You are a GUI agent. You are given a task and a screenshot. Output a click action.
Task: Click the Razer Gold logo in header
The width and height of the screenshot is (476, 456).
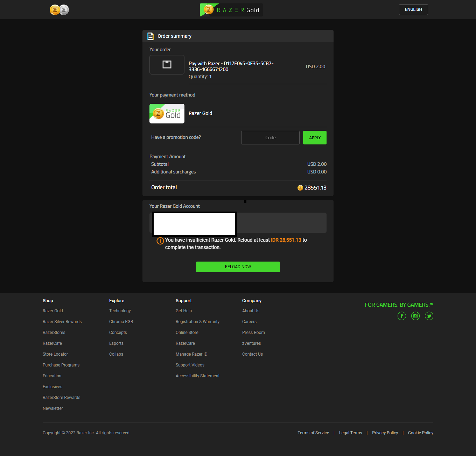[231, 10]
